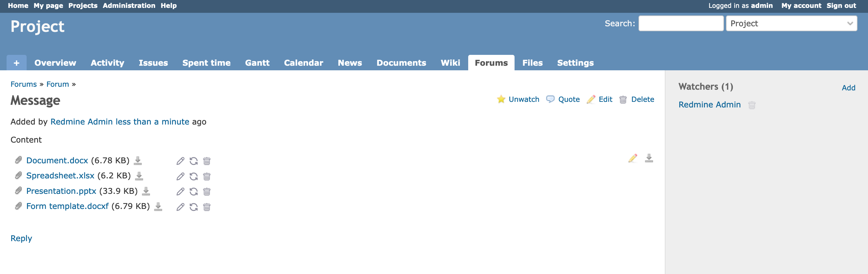The height and width of the screenshot is (274, 868).
Task: Delete the forum message
Action: [637, 99]
